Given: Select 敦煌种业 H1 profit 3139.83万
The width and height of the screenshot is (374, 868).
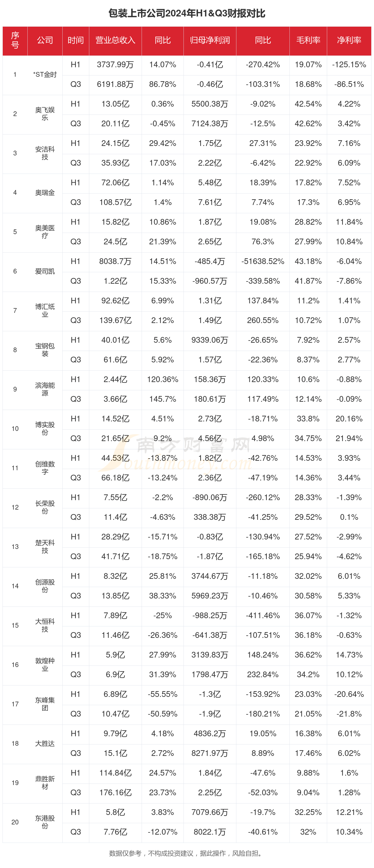Looking at the screenshot, I should tap(210, 655).
